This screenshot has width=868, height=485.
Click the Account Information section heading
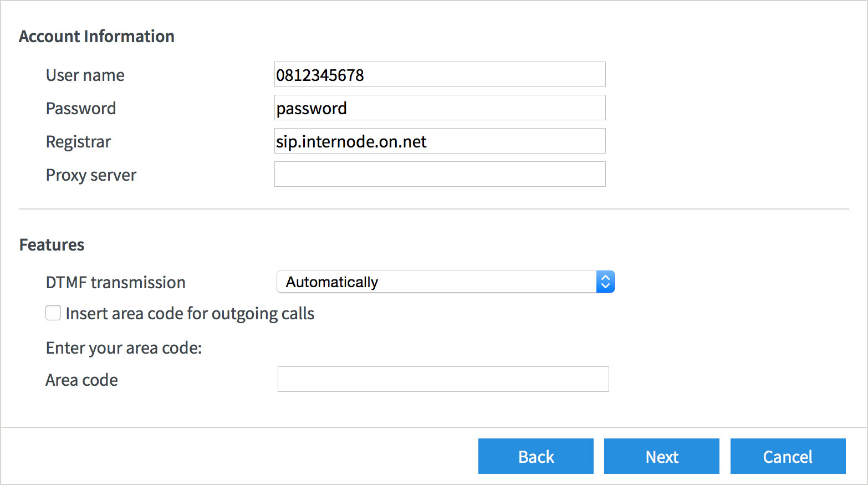[97, 35]
